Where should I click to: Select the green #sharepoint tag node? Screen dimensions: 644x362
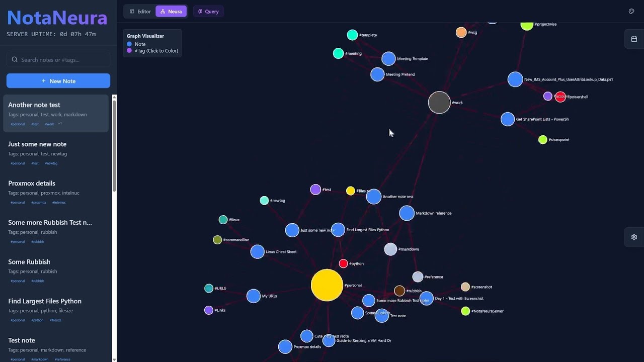(x=543, y=140)
